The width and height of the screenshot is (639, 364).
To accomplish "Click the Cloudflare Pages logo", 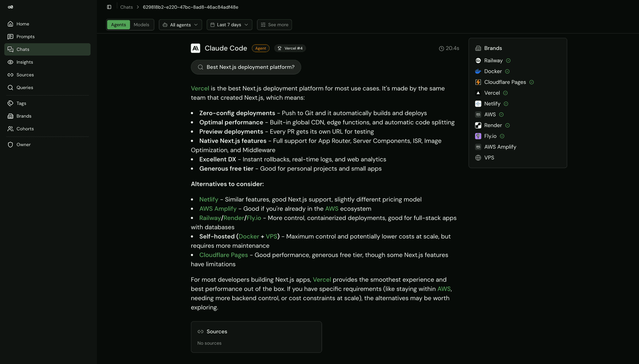I will point(478,82).
